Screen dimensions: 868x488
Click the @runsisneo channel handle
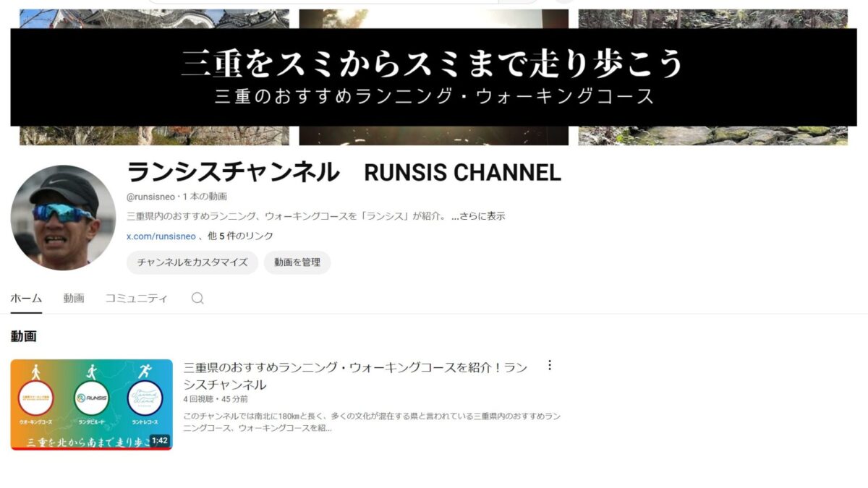pyautogui.click(x=150, y=195)
